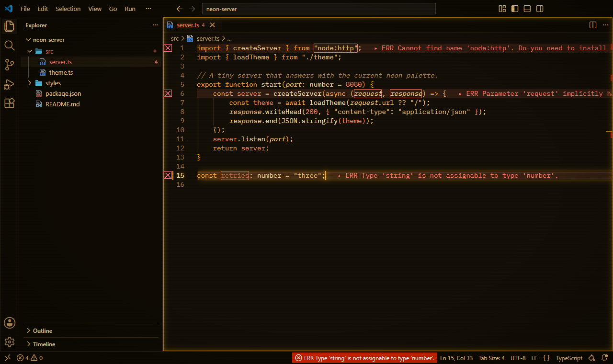This screenshot has height=364, width=613.
Task: Open editor More Actions ellipsis
Action: pos(605,25)
